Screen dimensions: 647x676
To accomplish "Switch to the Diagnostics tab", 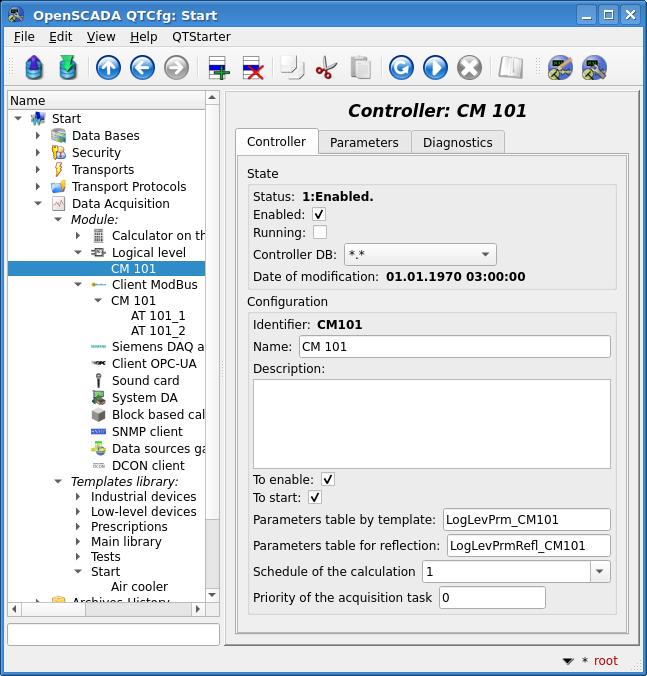I will pyautogui.click(x=458, y=142).
